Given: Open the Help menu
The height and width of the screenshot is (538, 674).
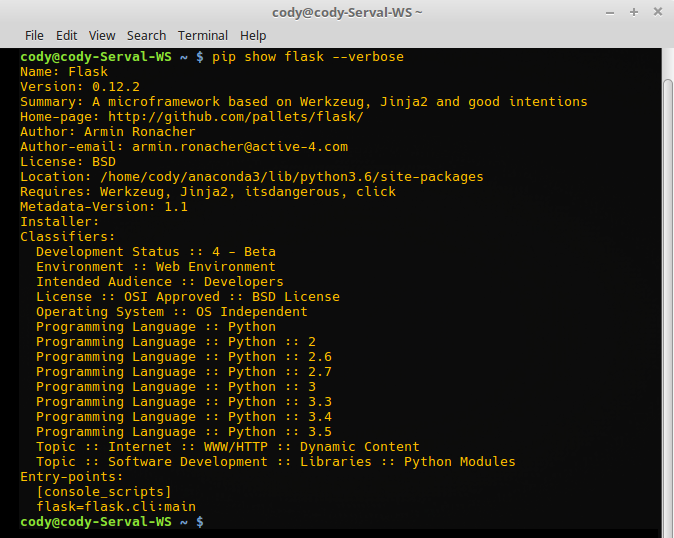Looking at the screenshot, I should tap(253, 36).
